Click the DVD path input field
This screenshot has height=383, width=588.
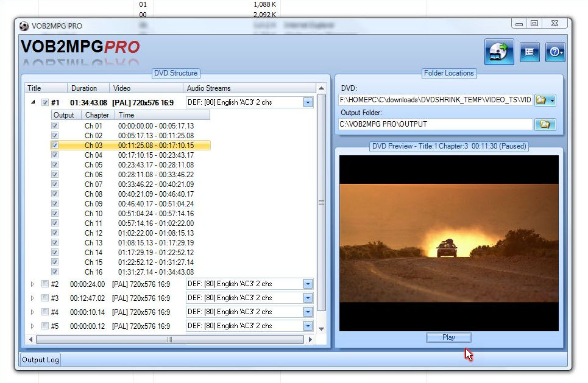pyautogui.click(x=435, y=100)
